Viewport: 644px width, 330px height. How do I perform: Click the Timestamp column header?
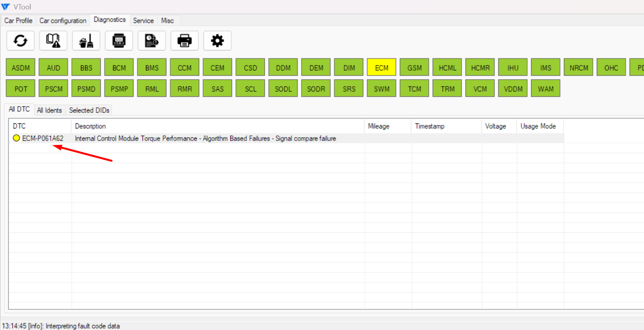click(430, 126)
